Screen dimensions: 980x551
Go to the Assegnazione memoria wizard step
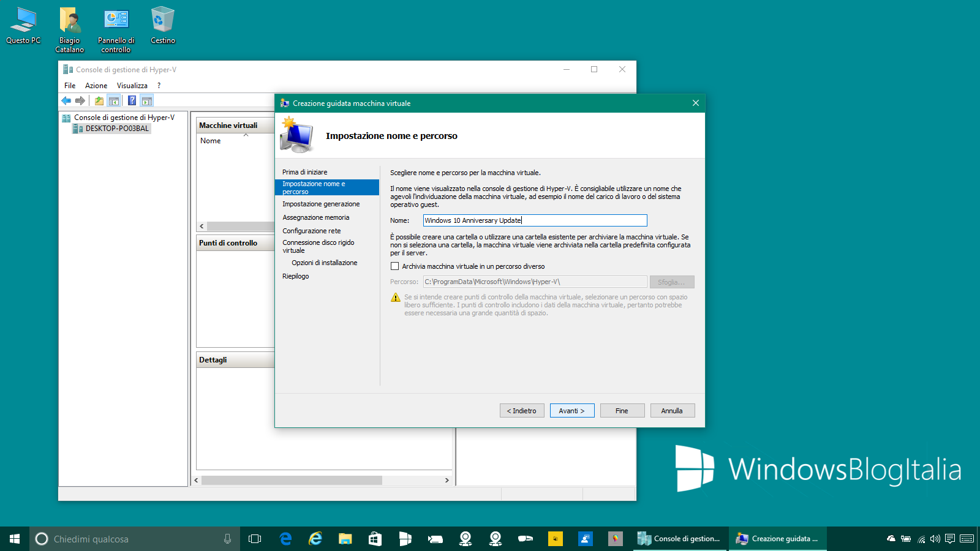316,217
